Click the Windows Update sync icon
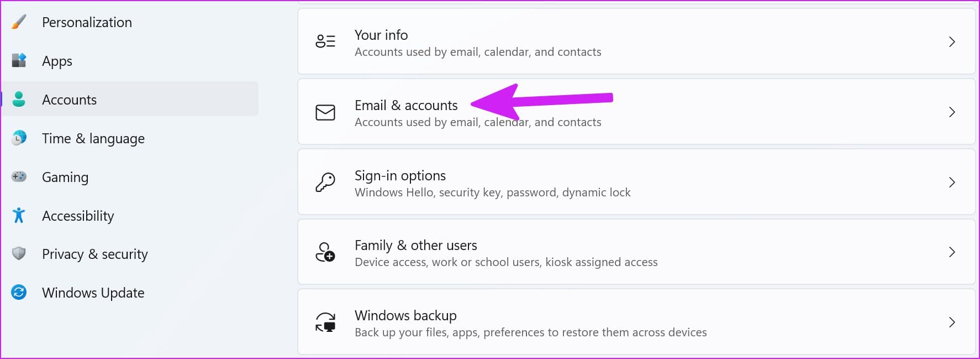Viewport: 980px width, 359px height. click(19, 292)
